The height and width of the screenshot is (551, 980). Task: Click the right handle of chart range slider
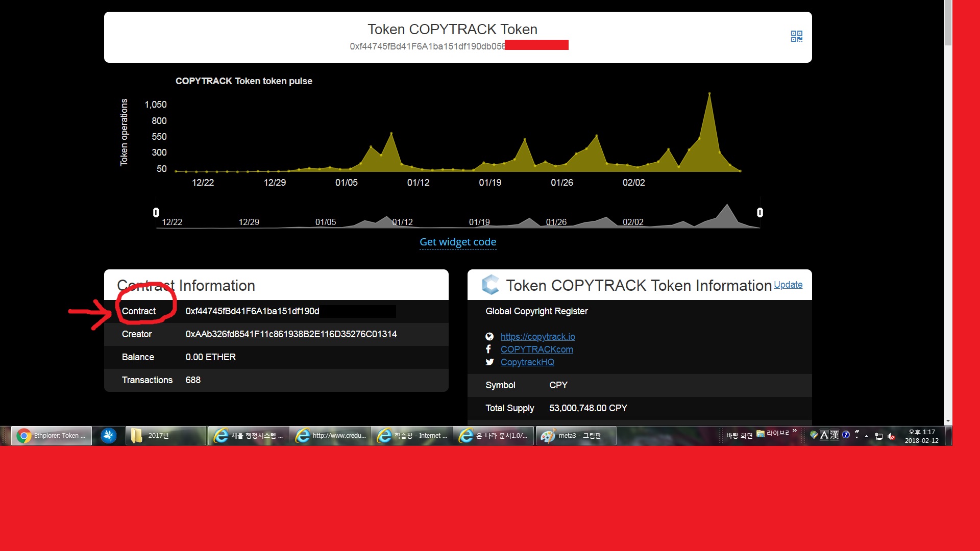tap(760, 212)
